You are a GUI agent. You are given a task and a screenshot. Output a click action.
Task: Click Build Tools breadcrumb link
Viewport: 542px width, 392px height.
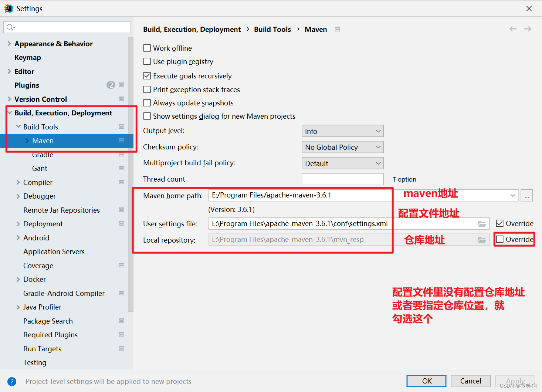pos(272,29)
